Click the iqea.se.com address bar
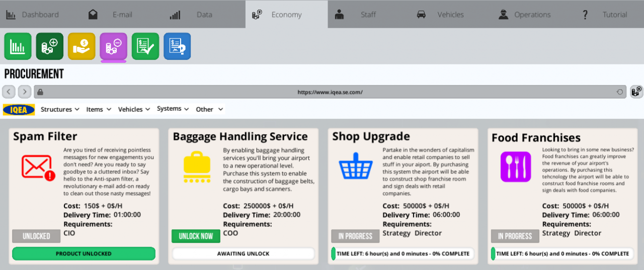Screen dimensions: 644x270 click(x=330, y=92)
